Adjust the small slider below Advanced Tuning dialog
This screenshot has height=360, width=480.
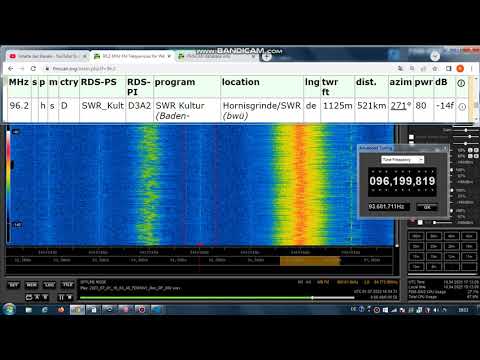pyautogui.click(x=443, y=222)
